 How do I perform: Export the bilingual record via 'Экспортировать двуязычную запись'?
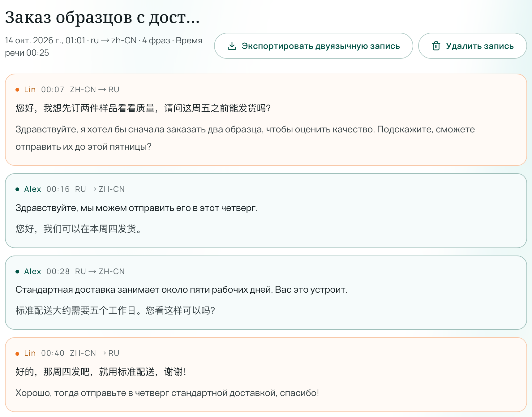pyautogui.click(x=314, y=46)
